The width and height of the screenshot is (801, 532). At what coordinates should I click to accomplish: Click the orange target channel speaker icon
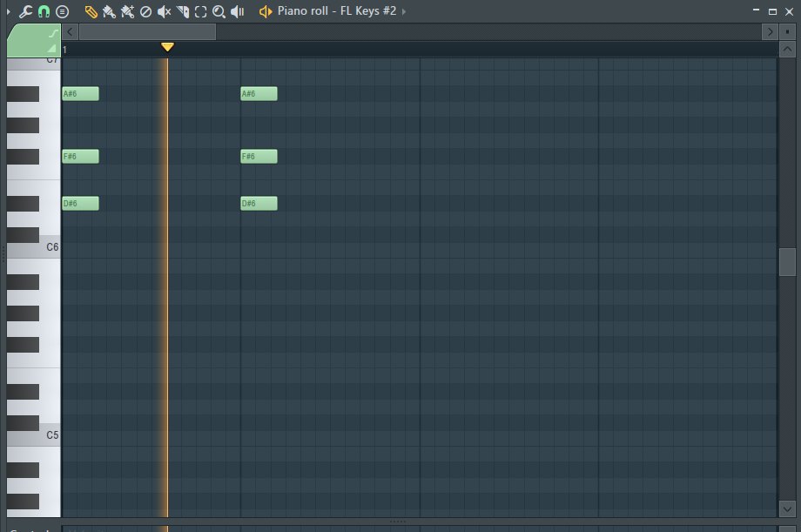266,11
